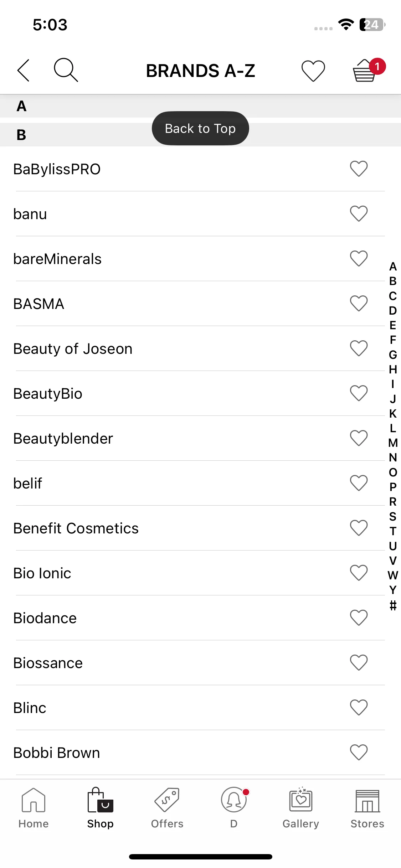Jump to # in alphabet index
Screen dimensions: 401x868
pos(393,605)
